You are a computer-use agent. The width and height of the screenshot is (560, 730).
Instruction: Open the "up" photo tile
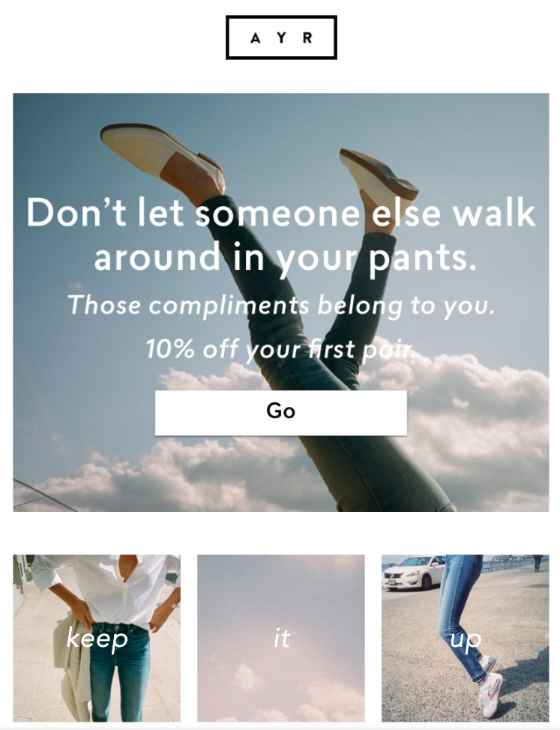pos(465,638)
